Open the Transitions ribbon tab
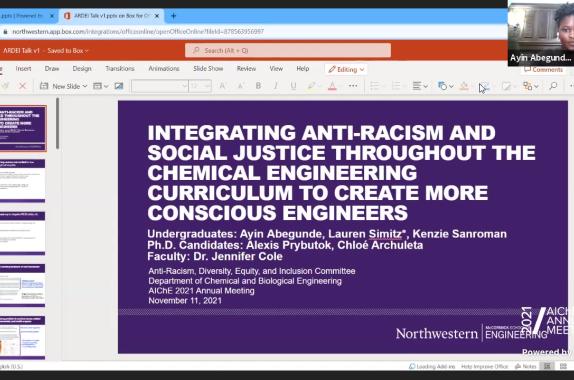 120,68
